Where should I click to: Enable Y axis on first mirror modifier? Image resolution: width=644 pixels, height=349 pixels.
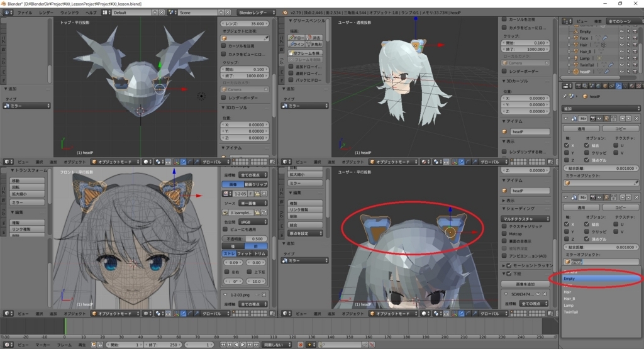(567, 153)
